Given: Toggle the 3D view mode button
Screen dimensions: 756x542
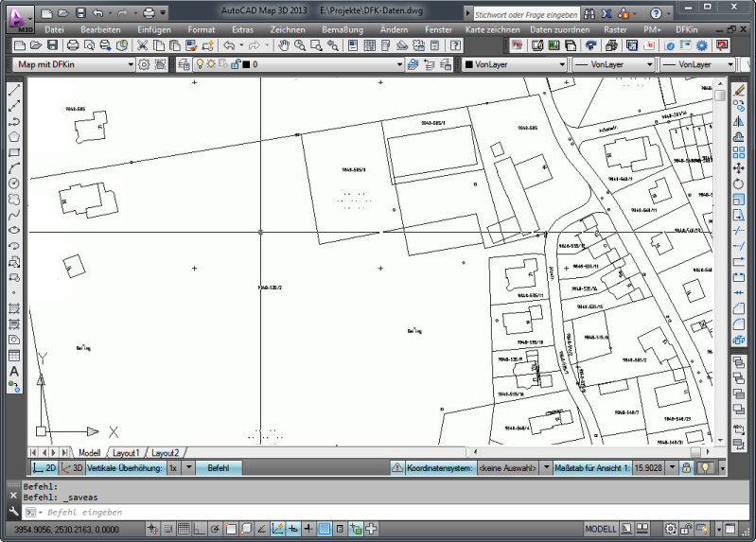Looking at the screenshot, I should [72, 467].
